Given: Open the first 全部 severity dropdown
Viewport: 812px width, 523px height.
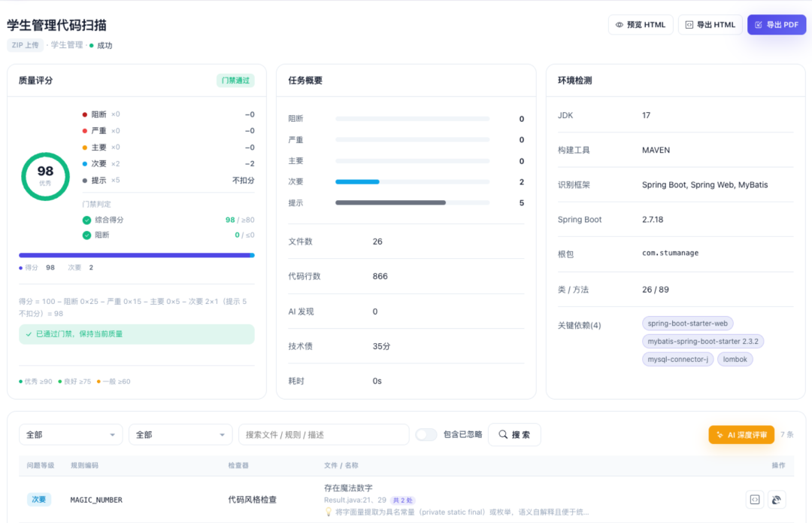Looking at the screenshot, I should point(71,434).
